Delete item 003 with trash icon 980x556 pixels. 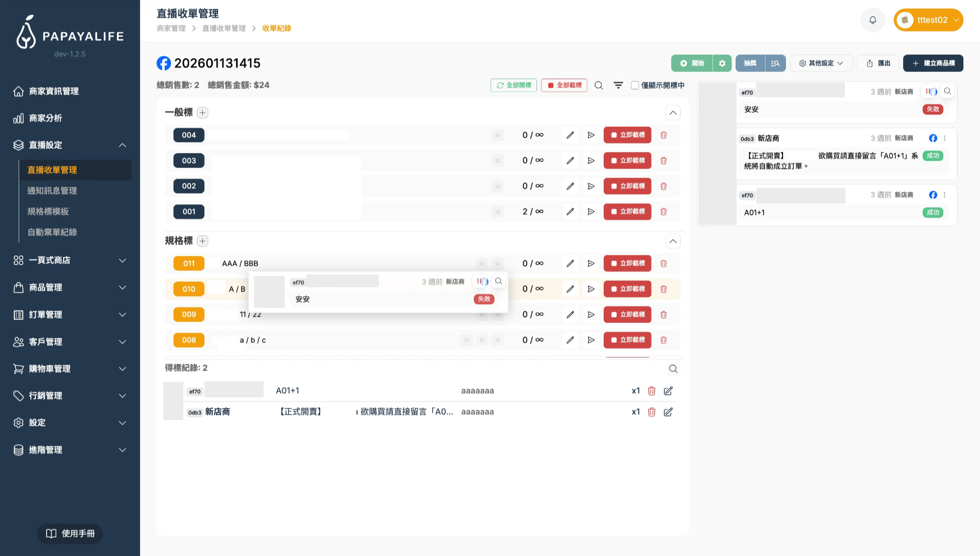(x=663, y=160)
